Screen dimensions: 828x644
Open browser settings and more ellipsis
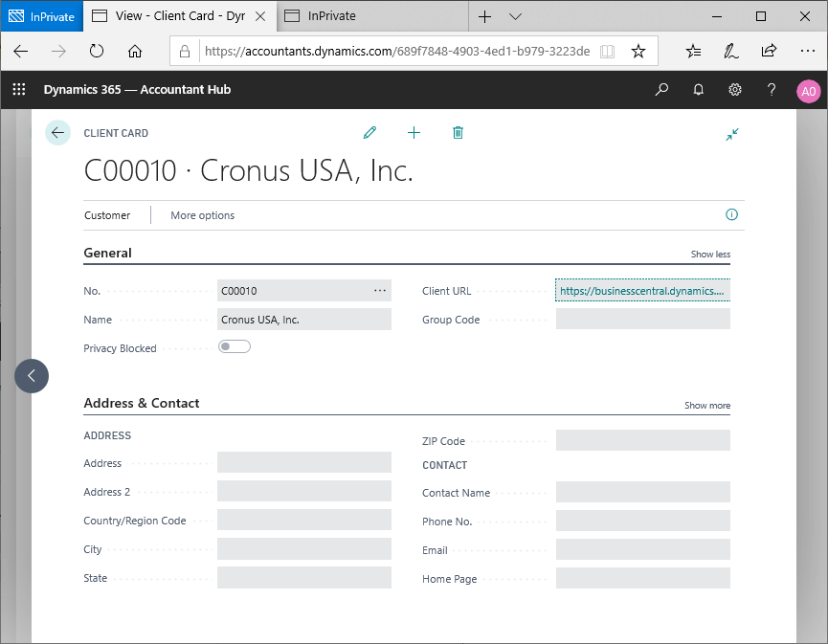point(807,51)
